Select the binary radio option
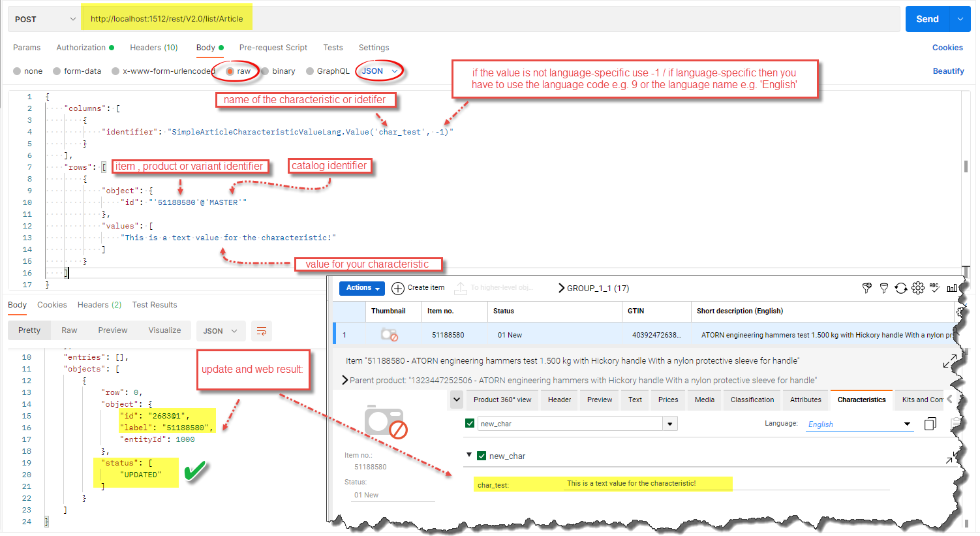 pyautogui.click(x=265, y=71)
